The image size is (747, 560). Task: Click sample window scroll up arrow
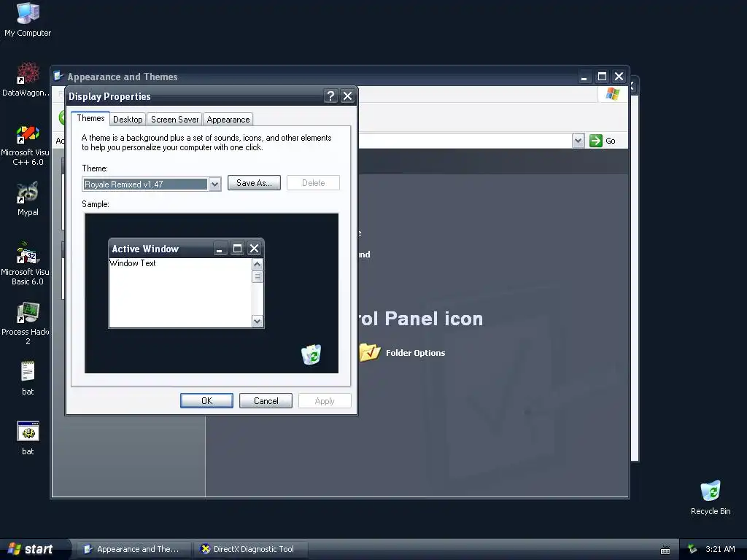(x=258, y=264)
